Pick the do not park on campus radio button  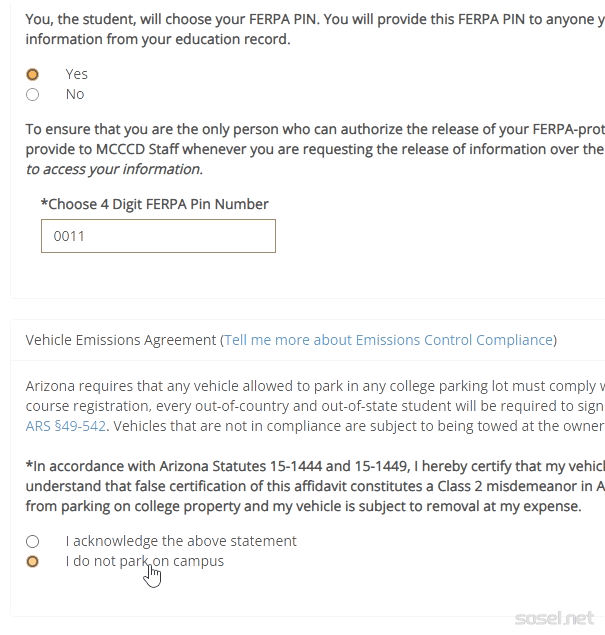tap(33, 562)
